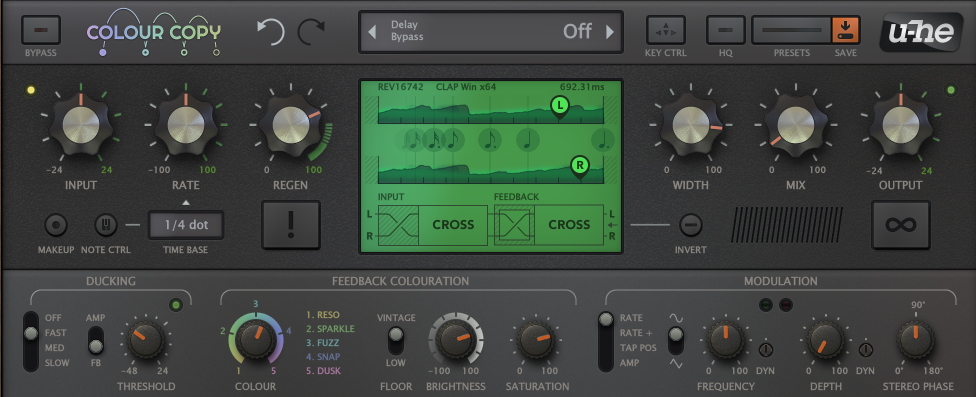976x397 pixels.
Task: Open the Time Base 1/4 dot selector
Action: pyautogui.click(x=186, y=225)
